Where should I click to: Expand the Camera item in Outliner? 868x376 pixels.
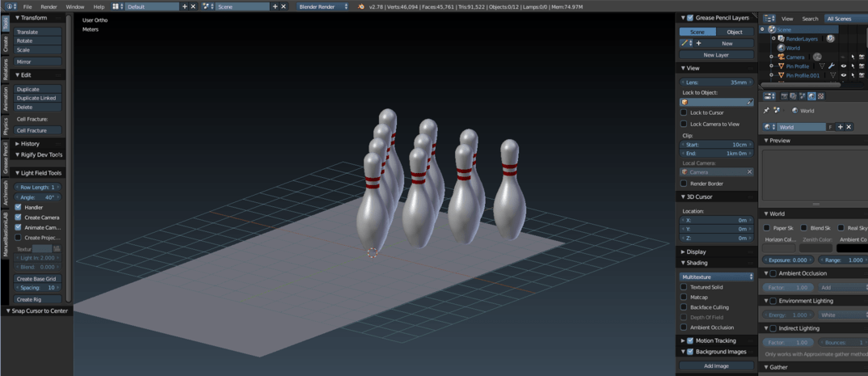(770, 57)
